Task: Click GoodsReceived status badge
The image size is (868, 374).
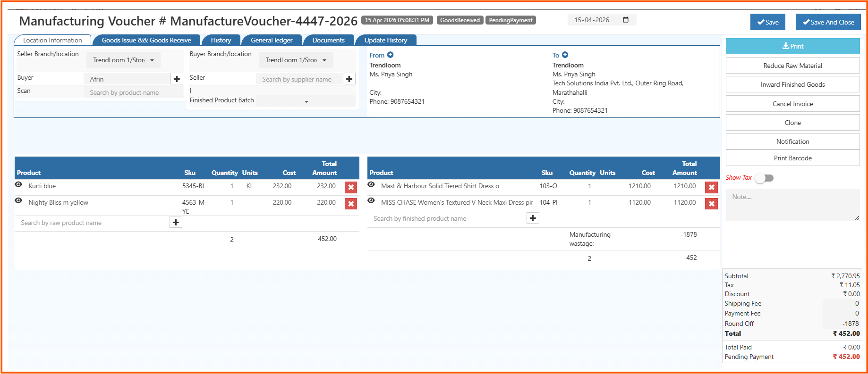Action: point(460,20)
